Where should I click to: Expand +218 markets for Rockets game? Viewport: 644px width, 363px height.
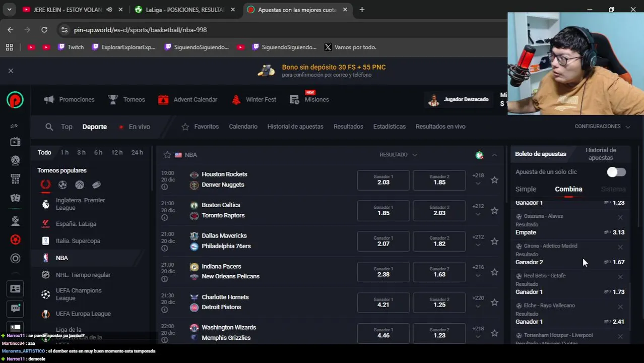[x=478, y=179]
